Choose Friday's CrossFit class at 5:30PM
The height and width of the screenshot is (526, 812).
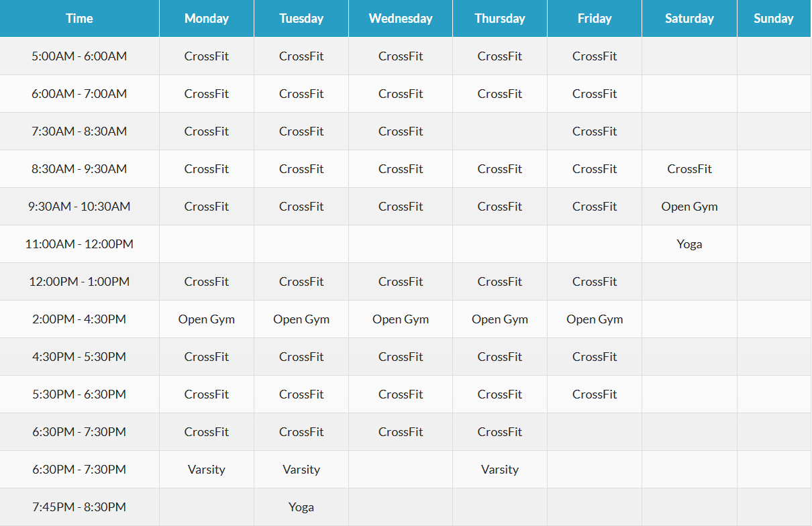(x=595, y=394)
